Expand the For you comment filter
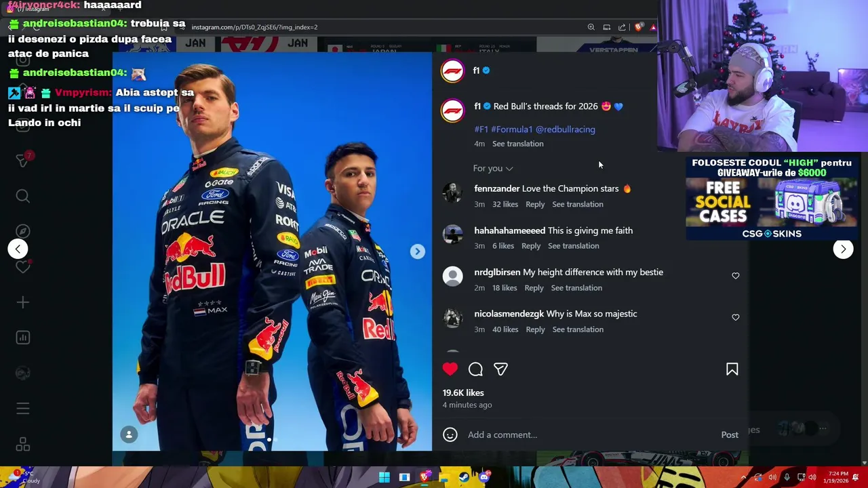The height and width of the screenshot is (488, 868). pyautogui.click(x=493, y=168)
